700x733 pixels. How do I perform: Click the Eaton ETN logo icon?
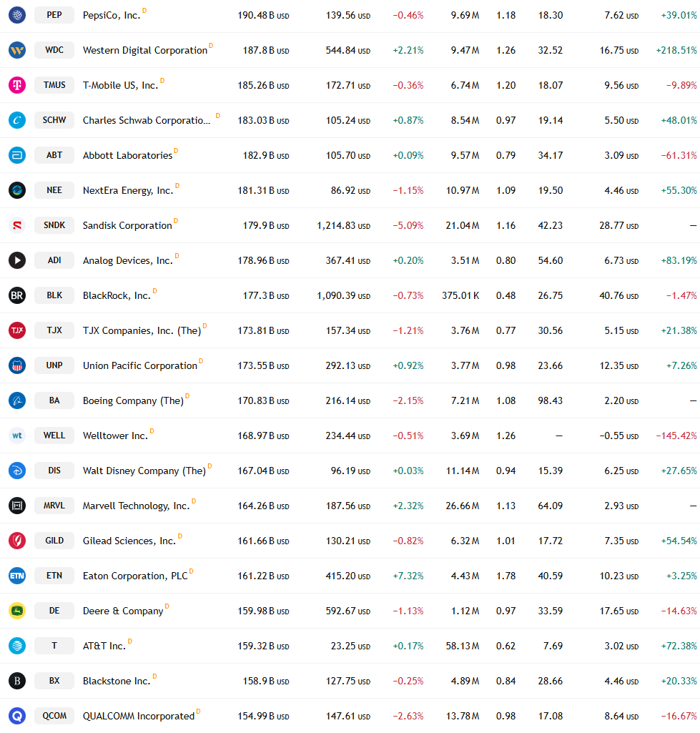17,576
